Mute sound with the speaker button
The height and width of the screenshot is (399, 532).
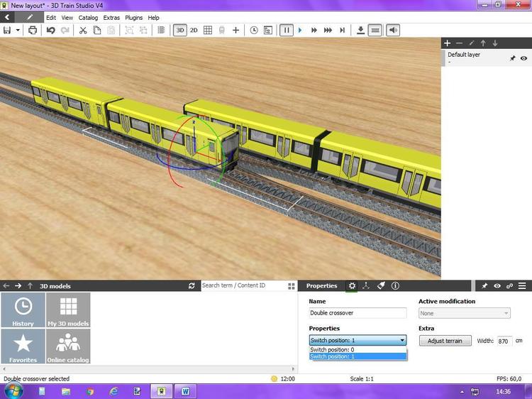[x=393, y=31]
